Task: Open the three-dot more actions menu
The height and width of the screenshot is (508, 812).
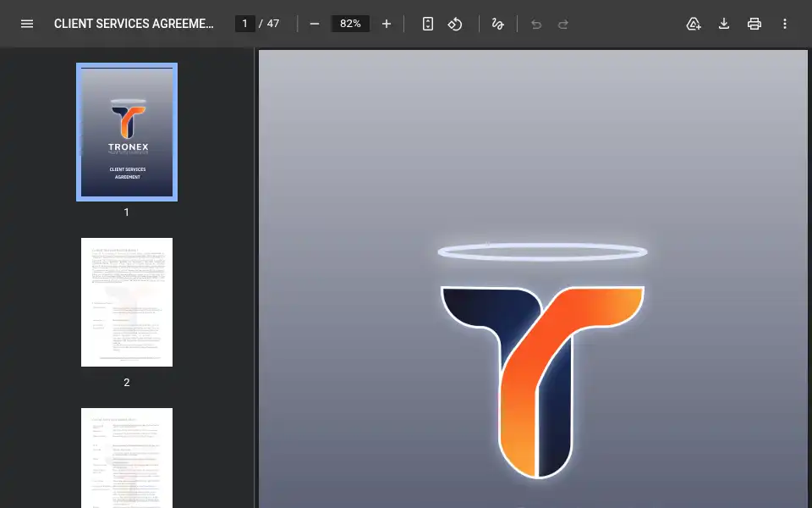Action: (x=785, y=24)
